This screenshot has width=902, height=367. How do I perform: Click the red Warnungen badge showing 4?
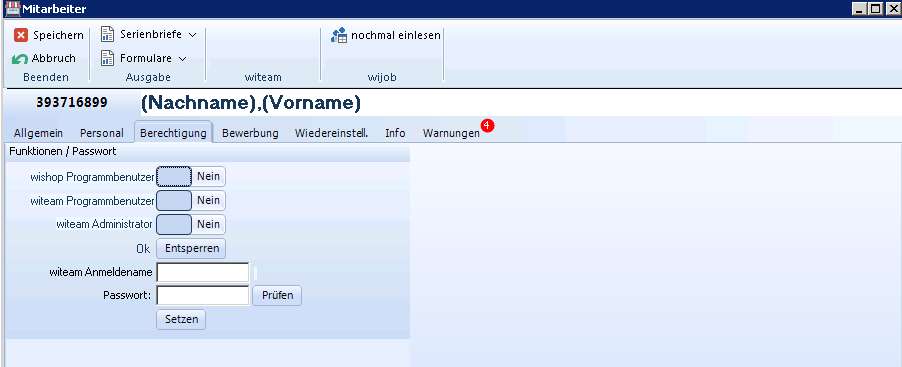(487, 125)
